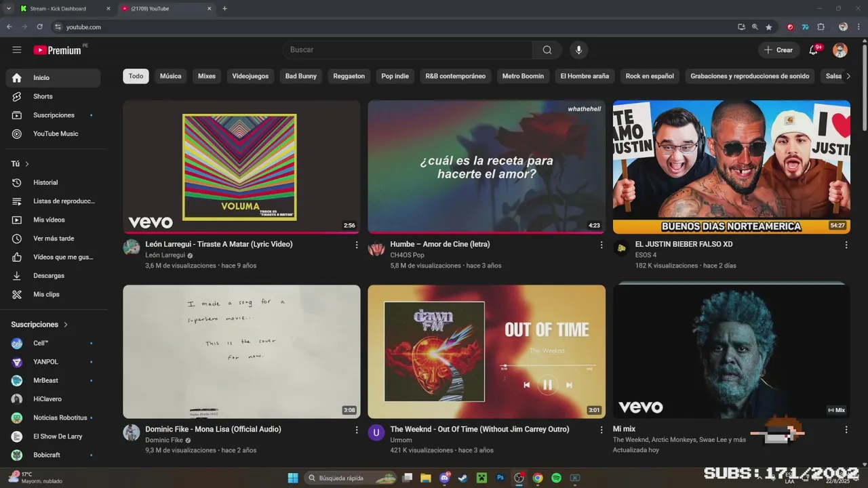Select the Reggaeton filter chip
Screen dimensions: 868x488
(x=349, y=77)
